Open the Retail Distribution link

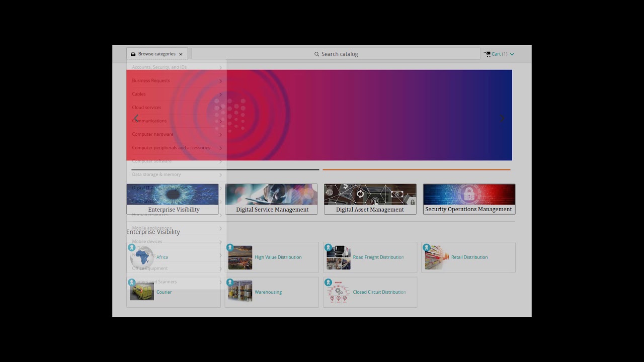[469, 257]
